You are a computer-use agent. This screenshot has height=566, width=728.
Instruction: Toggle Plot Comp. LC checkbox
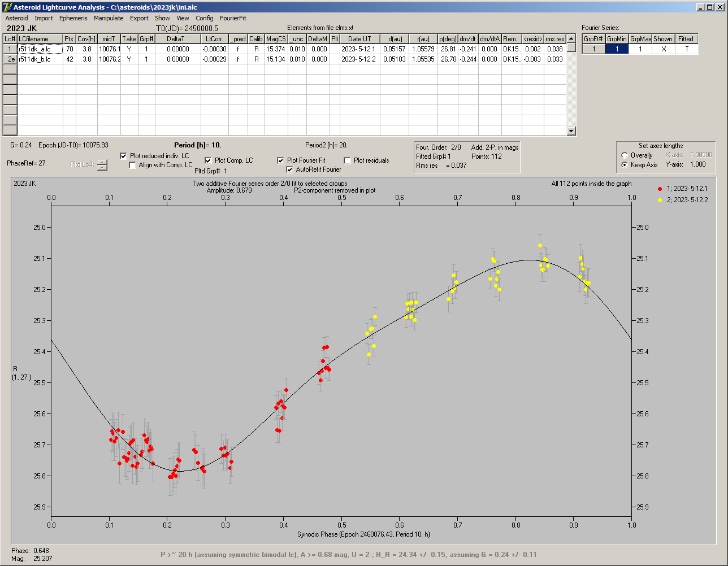(208, 160)
